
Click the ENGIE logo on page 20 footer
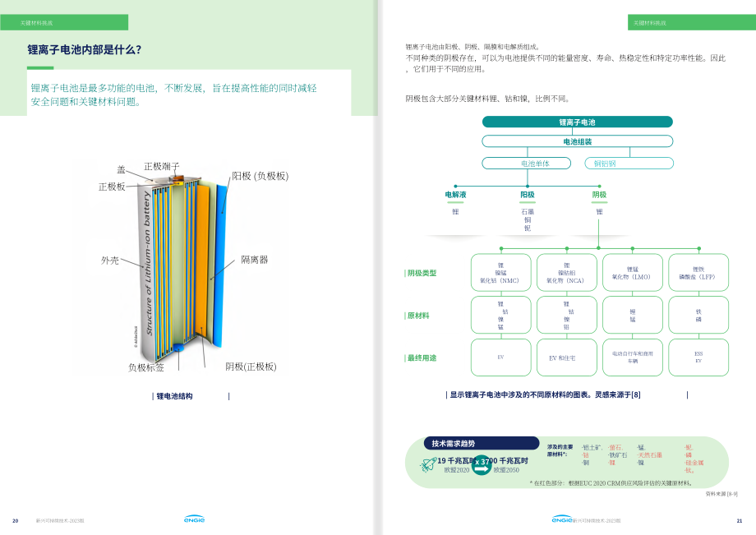tap(194, 519)
